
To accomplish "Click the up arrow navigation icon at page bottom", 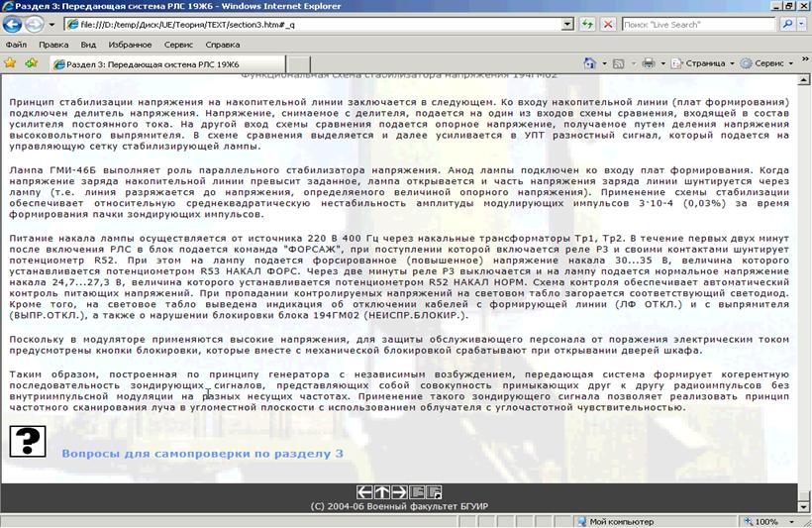I will (x=382, y=491).
